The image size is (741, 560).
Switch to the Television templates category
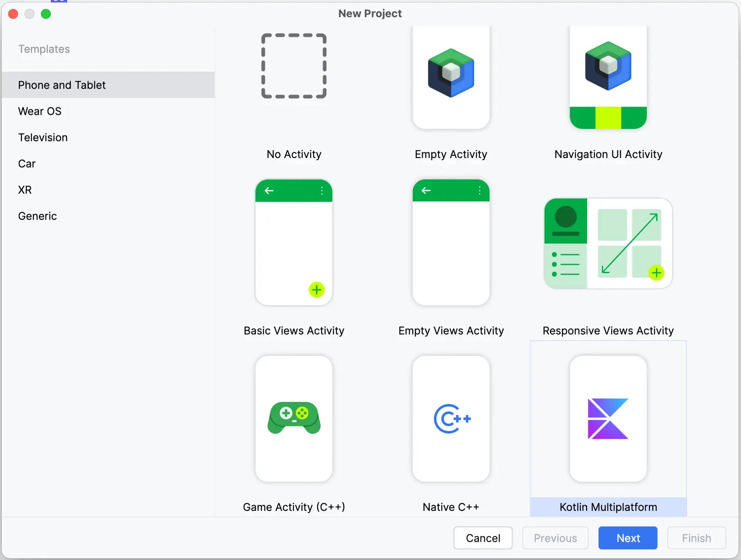[43, 138]
